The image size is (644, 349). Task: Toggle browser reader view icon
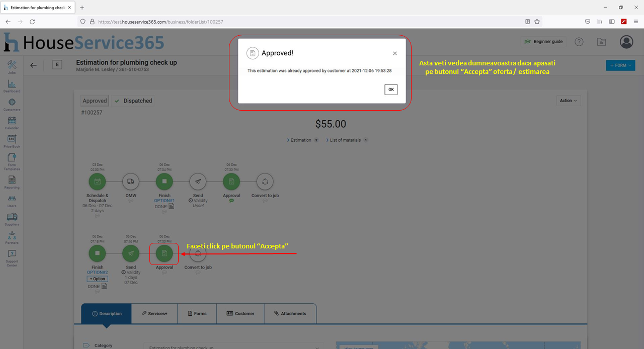(527, 22)
